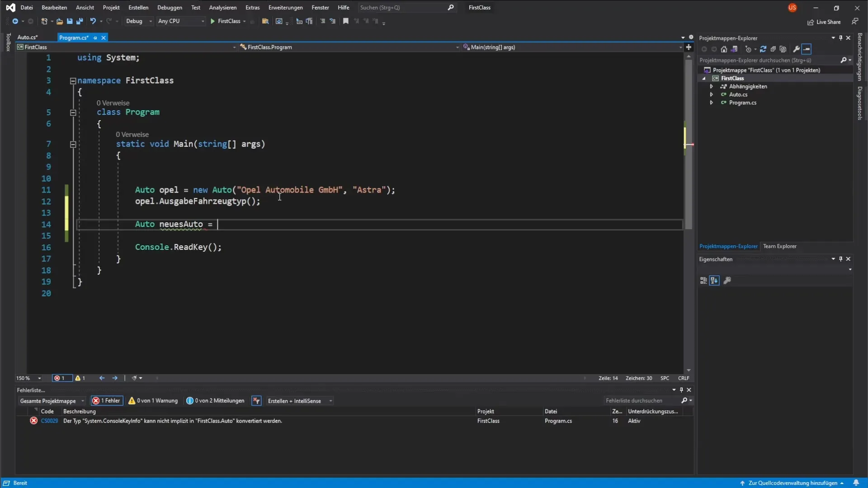Image resolution: width=868 pixels, height=488 pixels.
Task: Open the Debug configuration dropdown
Action: [x=138, y=21]
